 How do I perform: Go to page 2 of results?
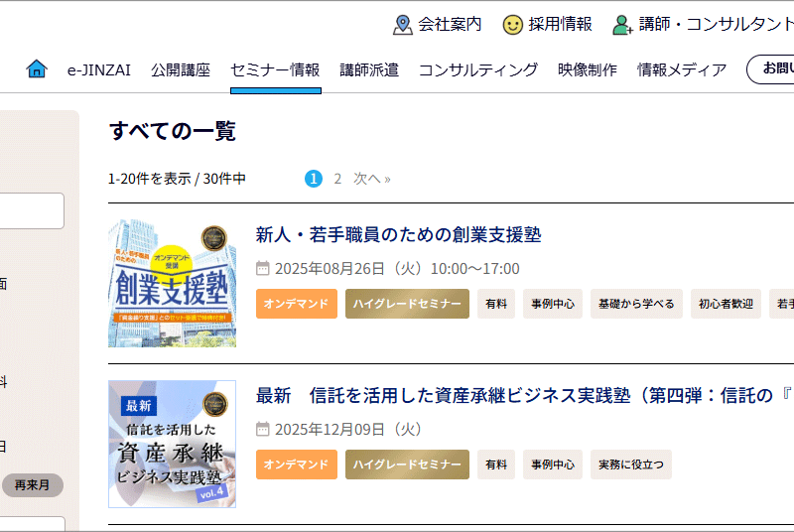[x=337, y=179]
